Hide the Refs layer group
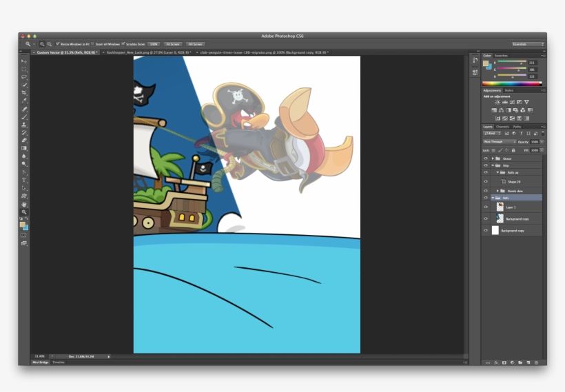 point(486,198)
